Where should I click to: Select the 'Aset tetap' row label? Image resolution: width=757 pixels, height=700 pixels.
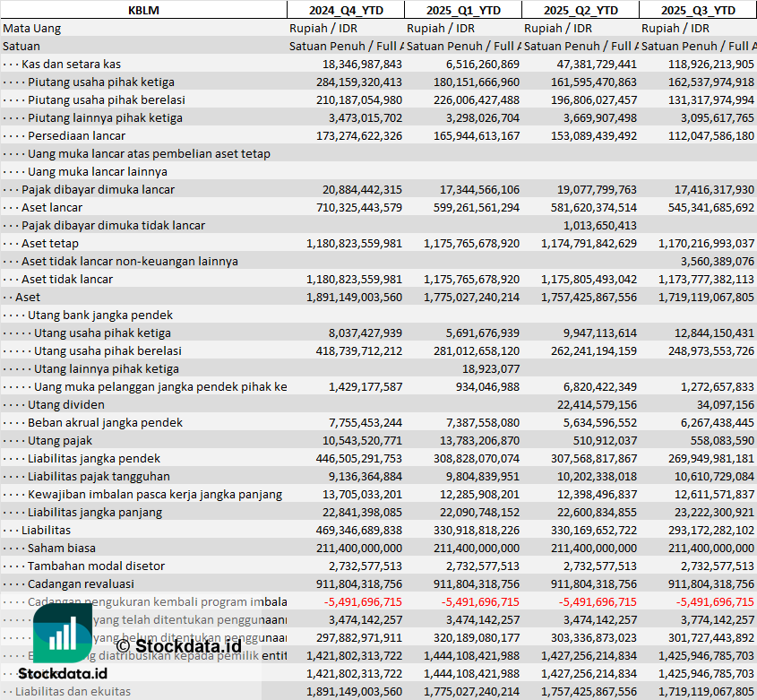(x=50, y=243)
